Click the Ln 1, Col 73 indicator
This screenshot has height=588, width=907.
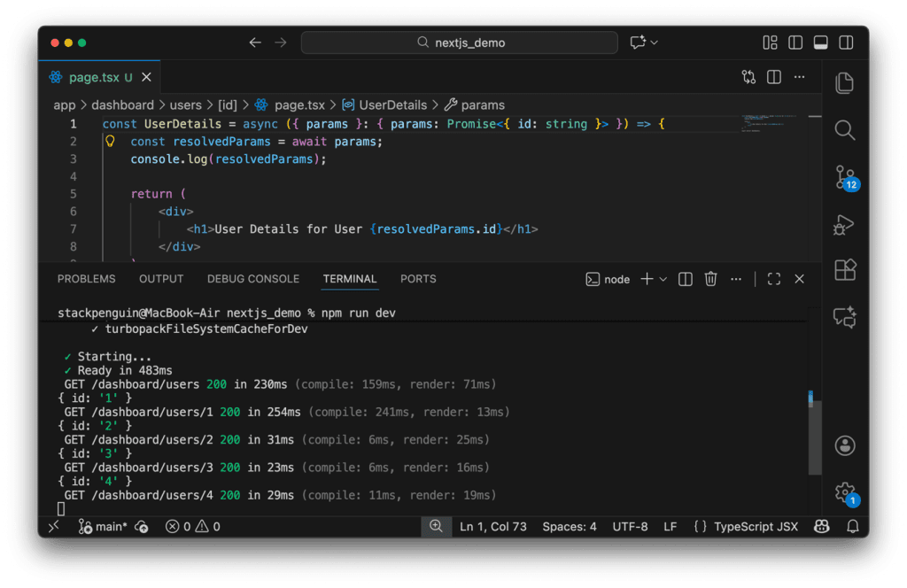[493, 527]
